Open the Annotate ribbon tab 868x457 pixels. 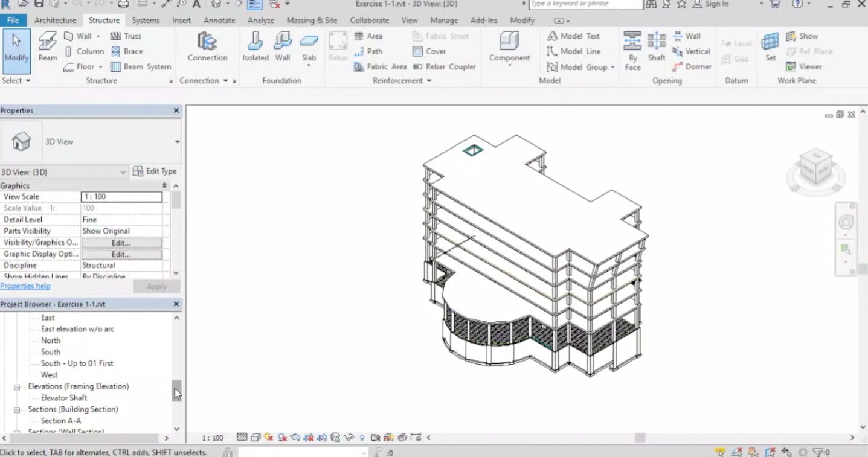[219, 20]
